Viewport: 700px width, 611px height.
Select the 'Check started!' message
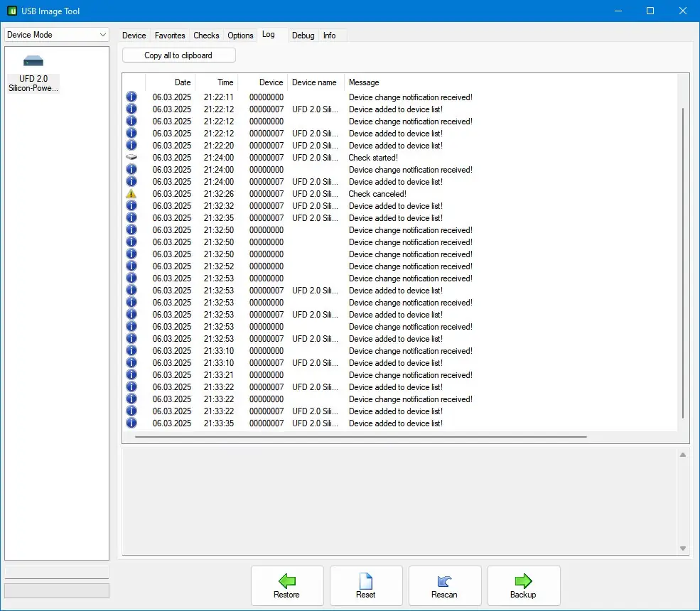(x=373, y=158)
